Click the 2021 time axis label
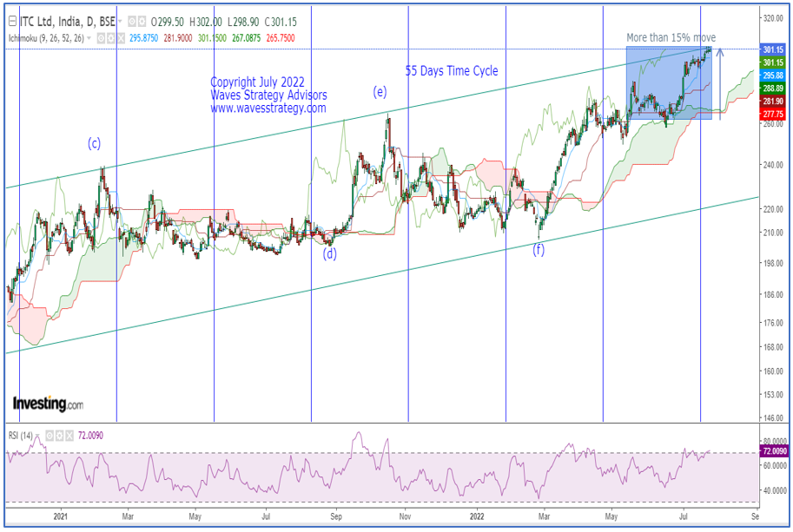The width and height of the screenshot is (793, 532). pyautogui.click(x=60, y=516)
